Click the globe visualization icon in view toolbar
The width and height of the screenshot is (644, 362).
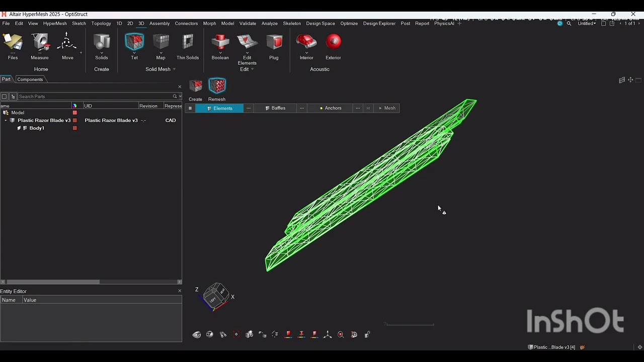210,335
